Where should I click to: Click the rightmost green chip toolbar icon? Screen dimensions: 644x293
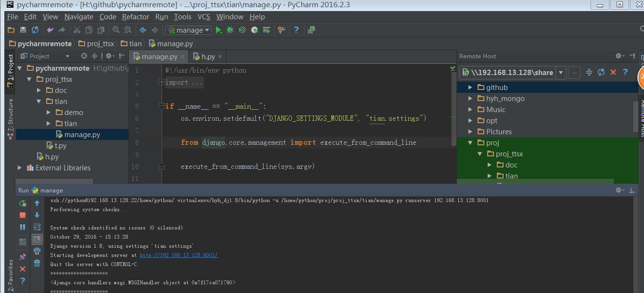312,30
